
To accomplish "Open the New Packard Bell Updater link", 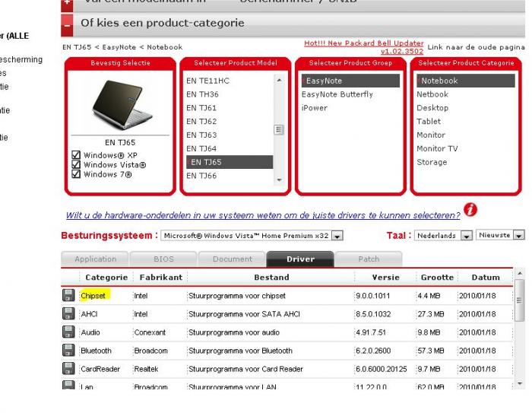I will [x=364, y=47].
